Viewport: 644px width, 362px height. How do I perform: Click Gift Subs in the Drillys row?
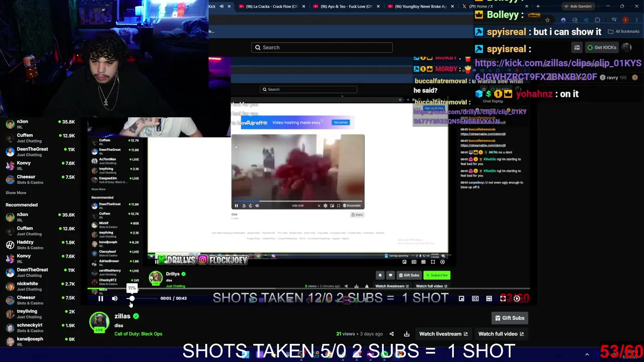[x=409, y=275]
